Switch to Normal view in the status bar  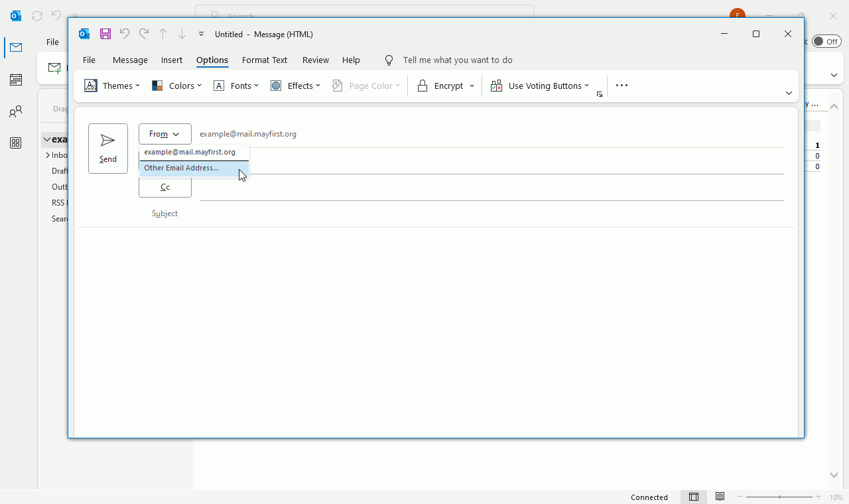coord(694,497)
